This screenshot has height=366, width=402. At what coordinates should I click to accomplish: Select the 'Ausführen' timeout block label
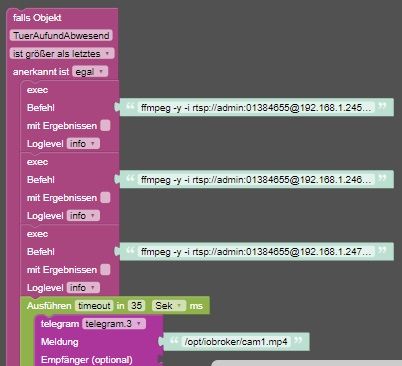click(49, 306)
